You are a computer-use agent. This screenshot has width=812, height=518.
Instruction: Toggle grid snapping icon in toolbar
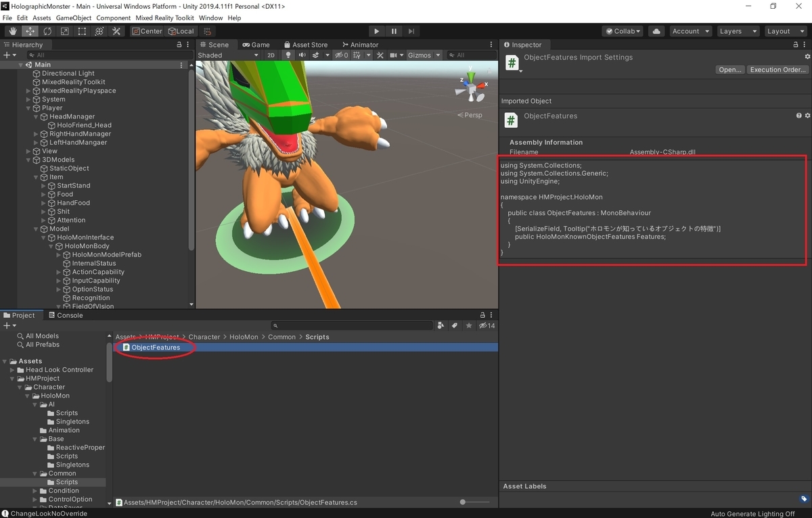coord(207,31)
